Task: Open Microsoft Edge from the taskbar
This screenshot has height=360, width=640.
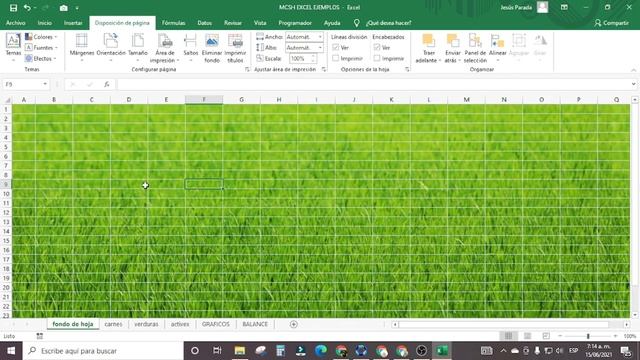Action: point(321,351)
